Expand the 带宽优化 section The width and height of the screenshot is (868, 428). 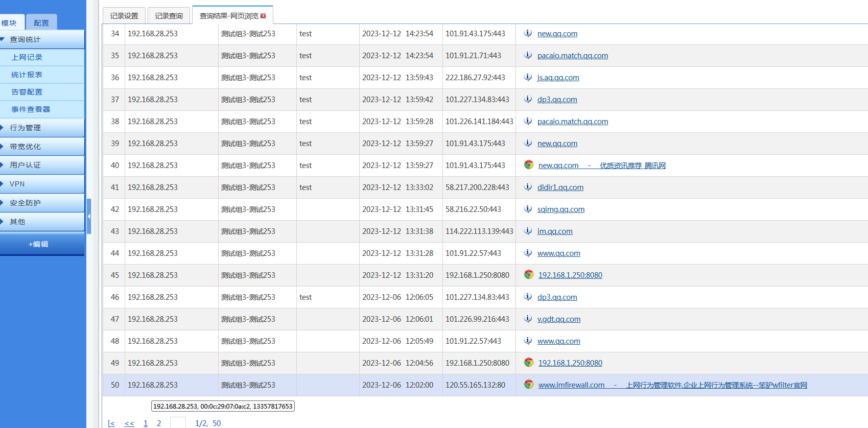click(26, 147)
